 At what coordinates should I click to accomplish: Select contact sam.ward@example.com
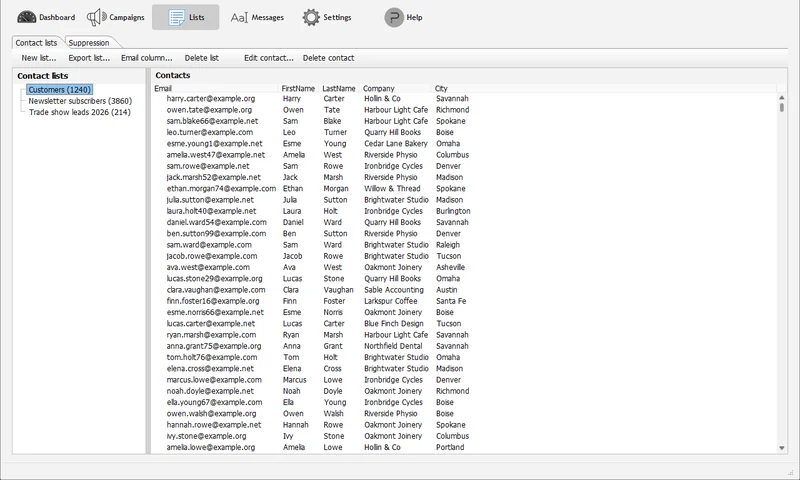coord(209,244)
